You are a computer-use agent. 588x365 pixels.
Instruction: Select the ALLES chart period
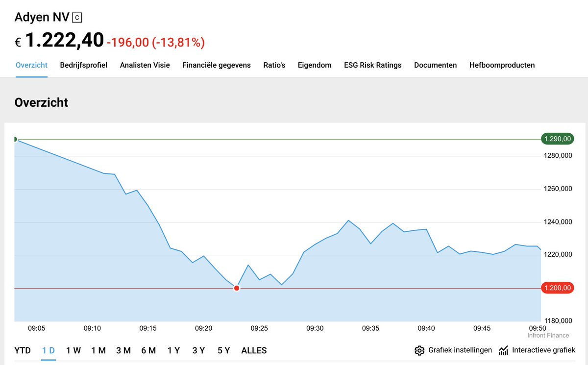pyautogui.click(x=254, y=350)
